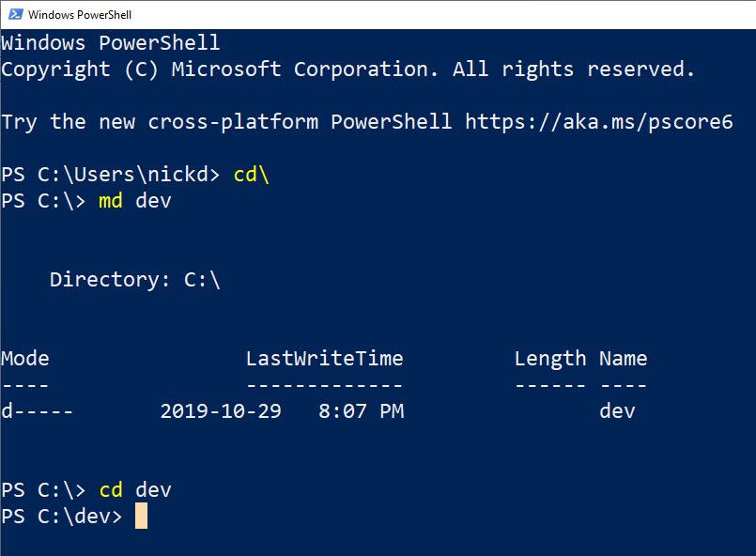Click the "PS C:\Users\nickd>" prompt

coord(110,175)
